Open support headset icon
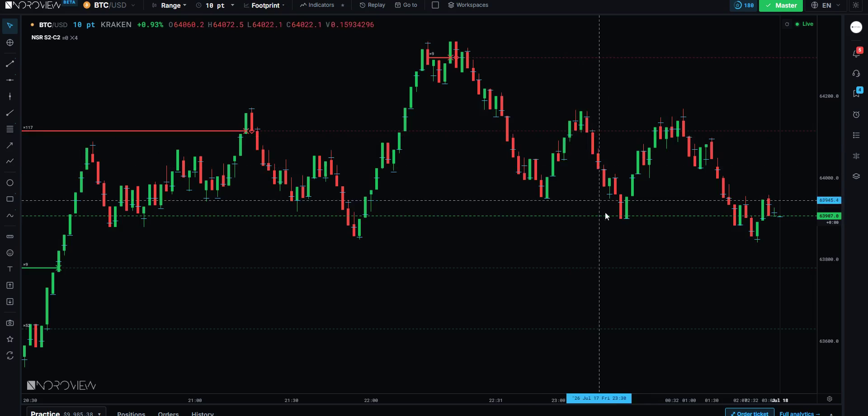Image resolution: width=868 pixels, height=416 pixels. tap(856, 73)
